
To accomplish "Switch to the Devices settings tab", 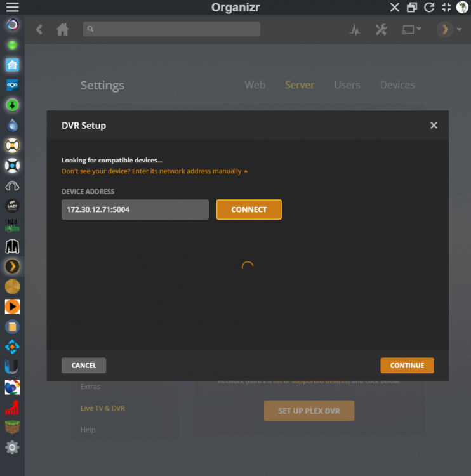I will click(x=397, y=85).
